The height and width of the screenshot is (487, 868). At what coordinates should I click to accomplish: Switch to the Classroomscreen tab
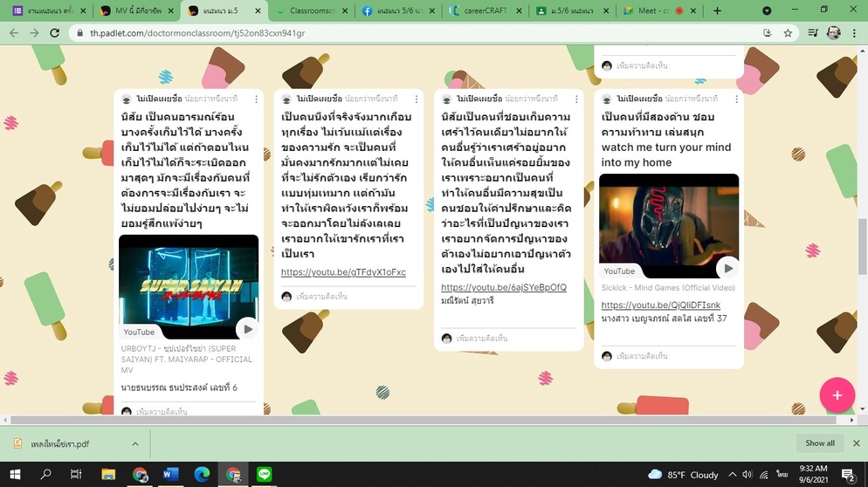[313, 10]
